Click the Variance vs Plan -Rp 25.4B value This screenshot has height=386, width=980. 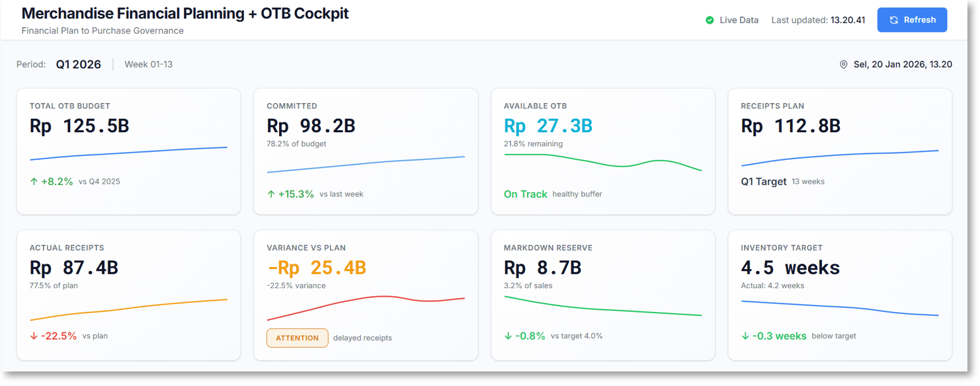pos(316,268)
